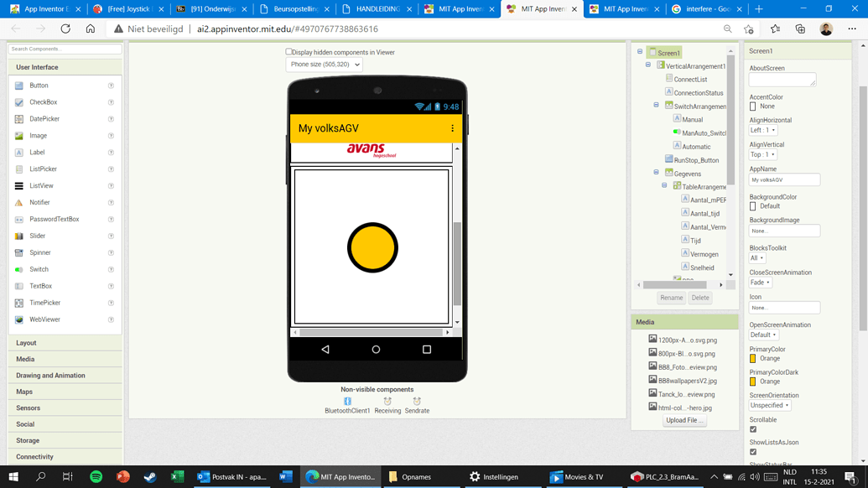
Task: Choose the Notifier component from the palette
Action: point(42,202)
